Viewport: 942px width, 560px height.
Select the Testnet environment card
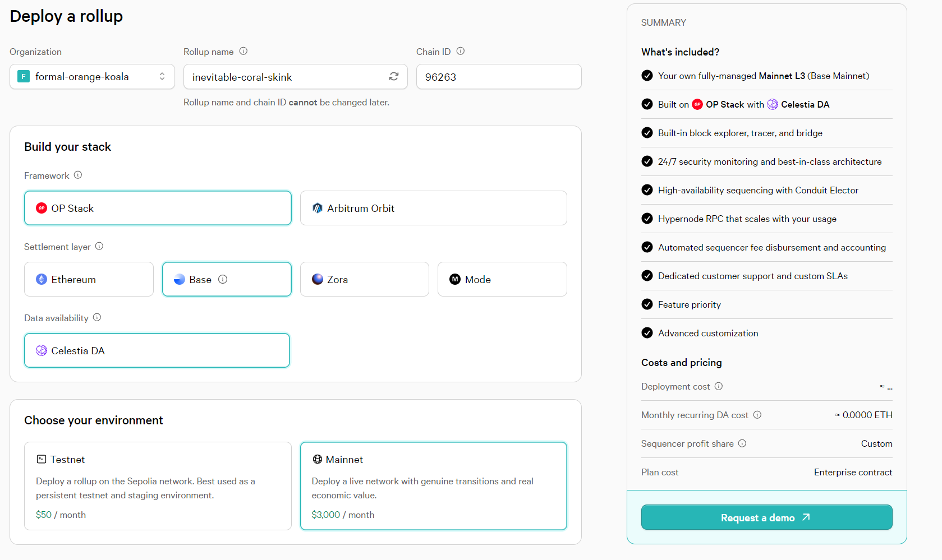tap(158, 485)
